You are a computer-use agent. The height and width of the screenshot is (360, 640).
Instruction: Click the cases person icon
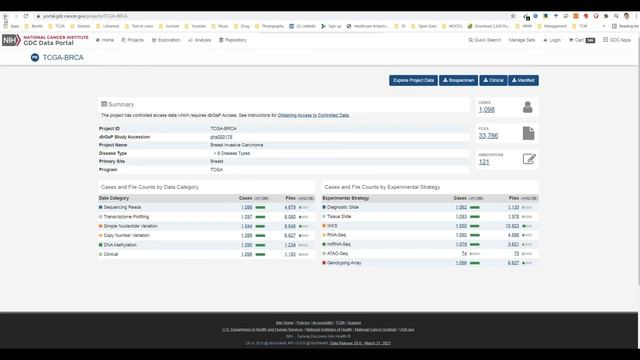pos(527,107)
